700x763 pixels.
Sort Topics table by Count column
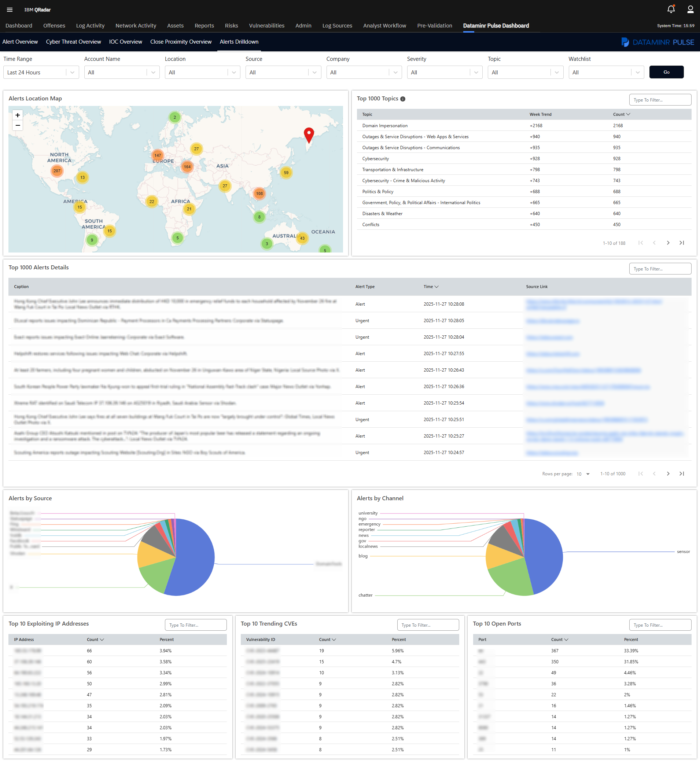pos(621,114)
